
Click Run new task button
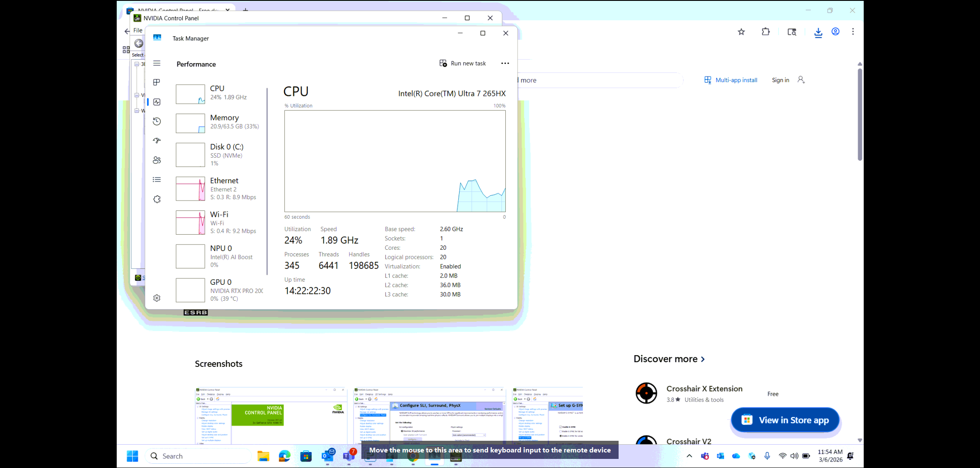tap(463, 63)
